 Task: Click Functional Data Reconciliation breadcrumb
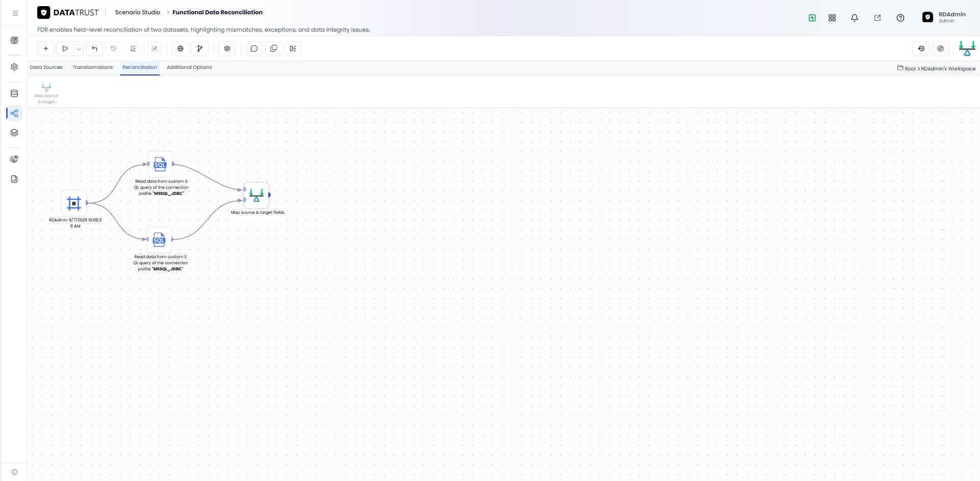218,12
